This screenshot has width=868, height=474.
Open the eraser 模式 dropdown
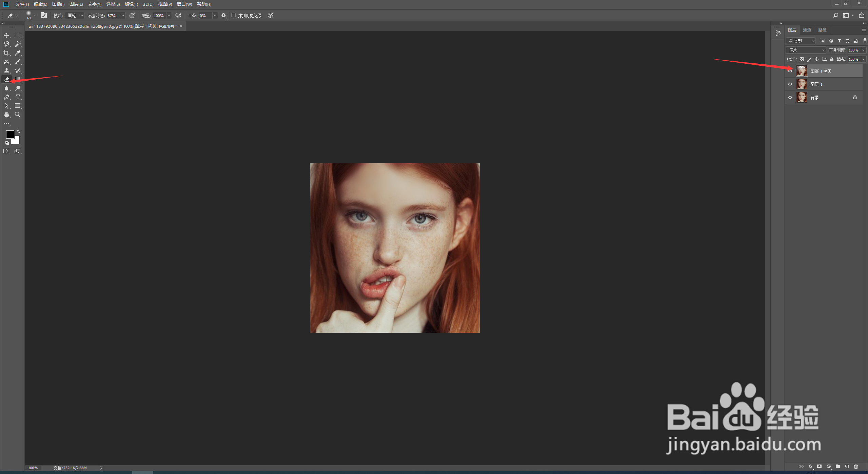pyautogui.click(x=75, y=16)
